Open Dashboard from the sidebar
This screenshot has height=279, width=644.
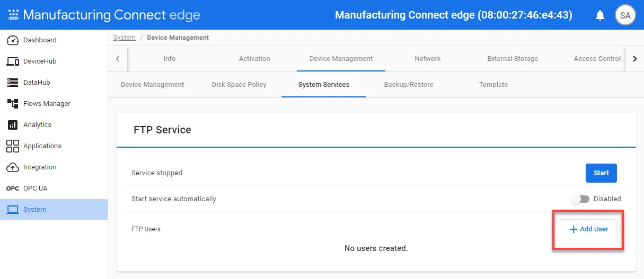54,40
